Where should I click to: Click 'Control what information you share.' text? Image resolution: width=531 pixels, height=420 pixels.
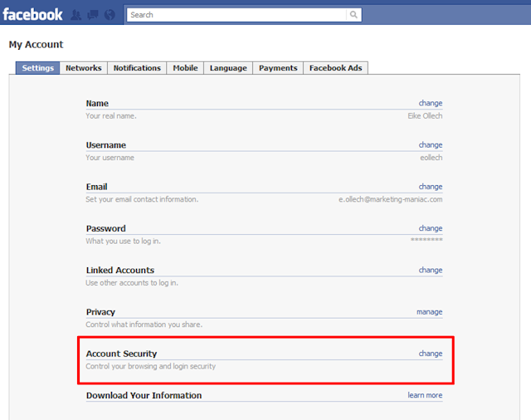[x=144, y=325]
